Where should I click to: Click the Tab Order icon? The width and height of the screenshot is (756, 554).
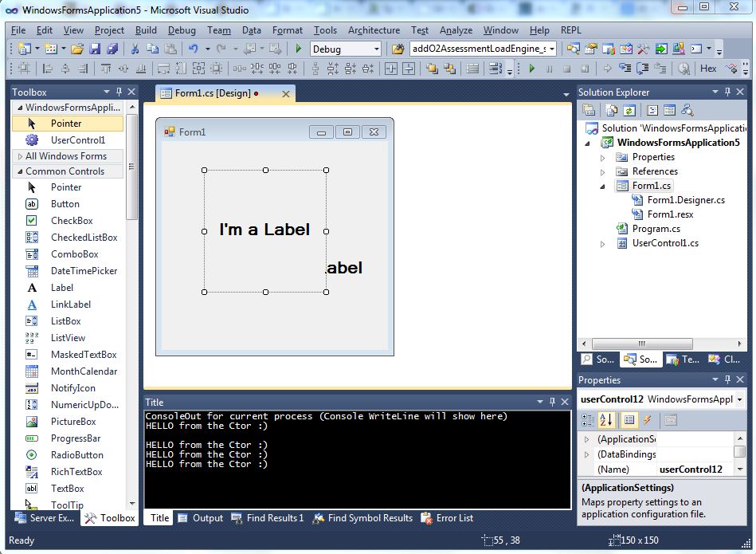click(496, 69)
